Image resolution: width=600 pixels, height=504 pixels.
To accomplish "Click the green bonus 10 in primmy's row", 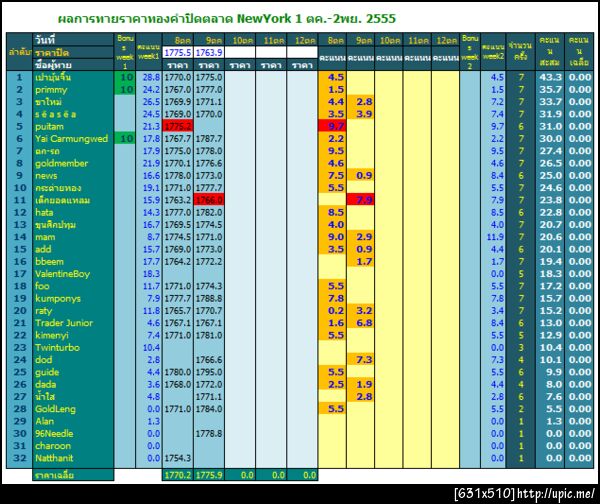I will point(125,90).
